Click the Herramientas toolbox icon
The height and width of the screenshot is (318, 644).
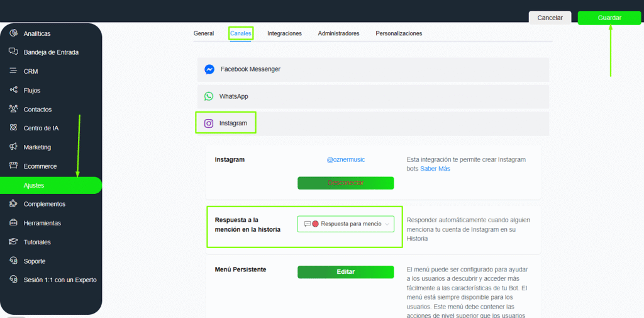pyautogui.click(x=13, y=223)
